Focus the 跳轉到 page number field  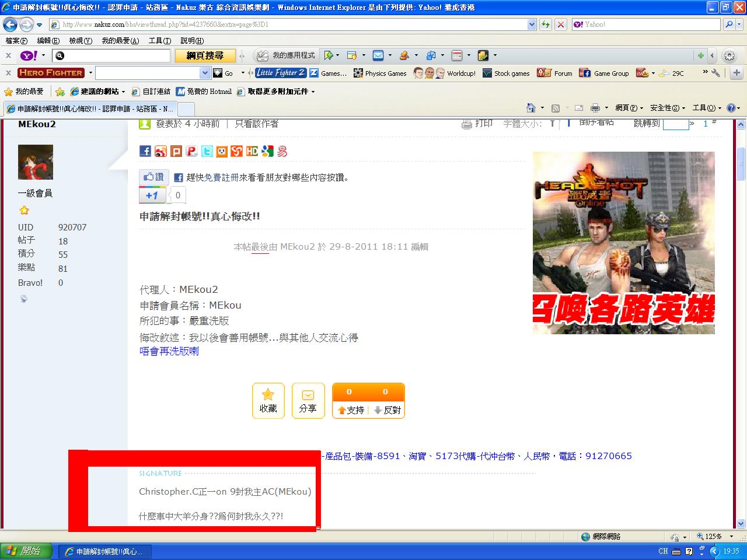pos(676,124)
